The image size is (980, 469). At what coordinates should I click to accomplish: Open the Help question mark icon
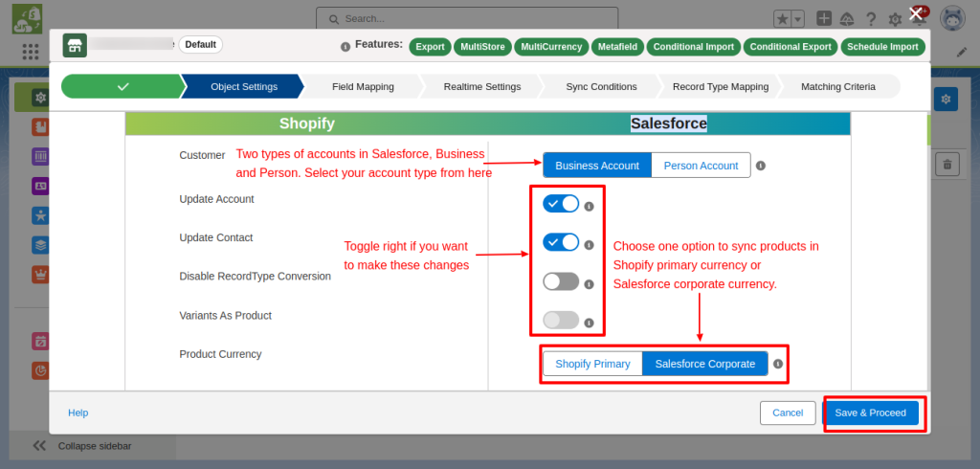(871, 19)
